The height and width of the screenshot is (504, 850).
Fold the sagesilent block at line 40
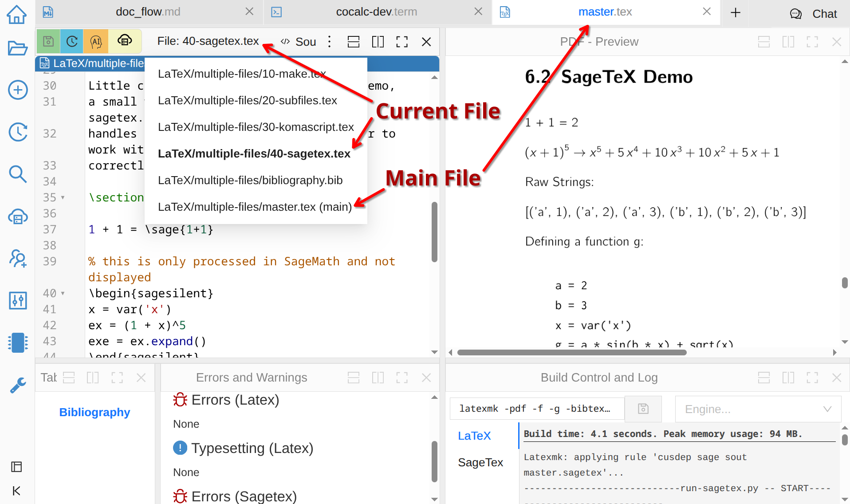click(x=63, y=293)
